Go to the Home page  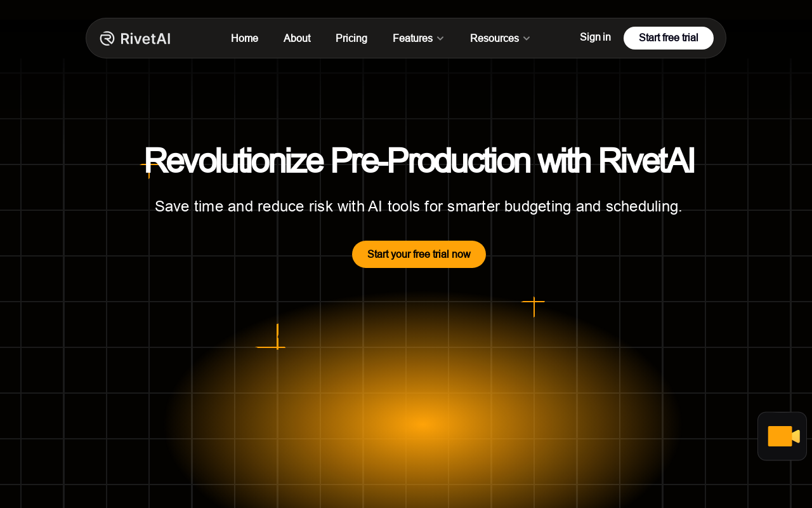click(244, 38)
